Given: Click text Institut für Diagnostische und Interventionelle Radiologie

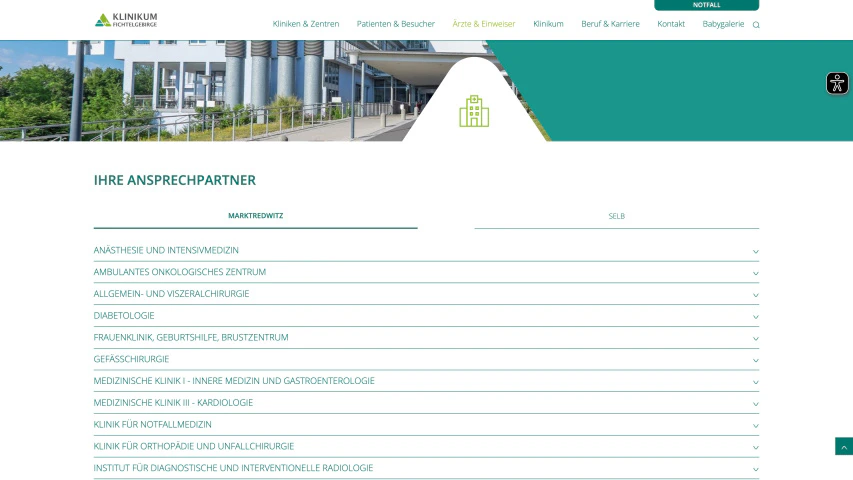Looking at the screenshot, I should pos(233,468).
